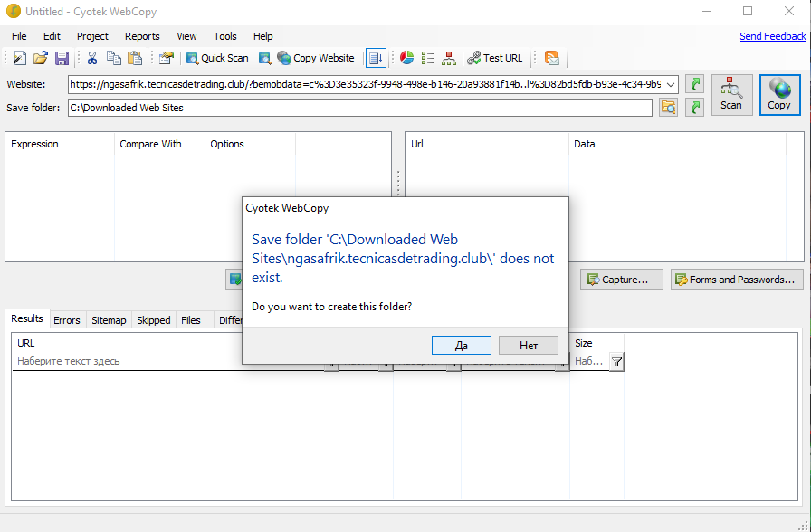811x532 pixels.
Task: Switch to the Results tab
Action: 27,319
